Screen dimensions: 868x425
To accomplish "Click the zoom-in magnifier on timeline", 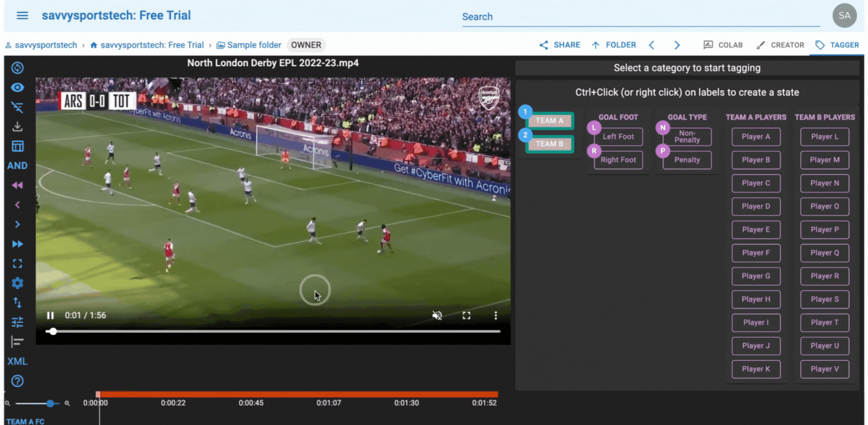I will (x=67, y=403).
